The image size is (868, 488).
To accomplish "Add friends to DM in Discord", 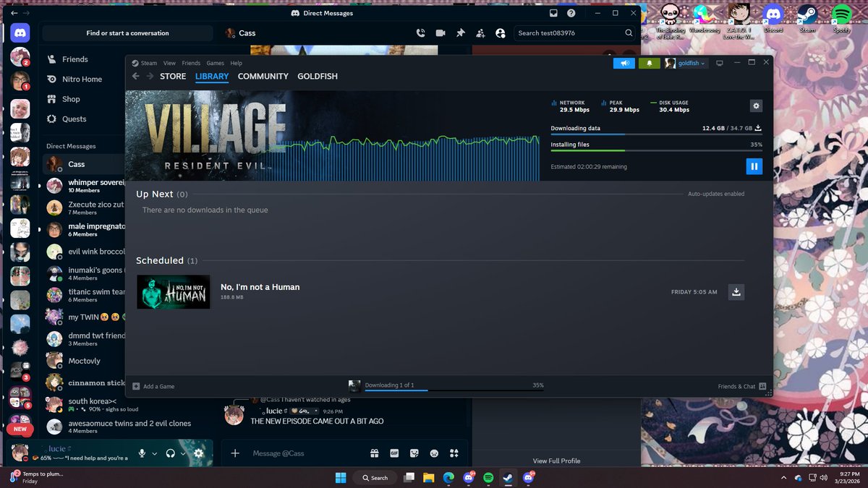I will tap(480, 33).
